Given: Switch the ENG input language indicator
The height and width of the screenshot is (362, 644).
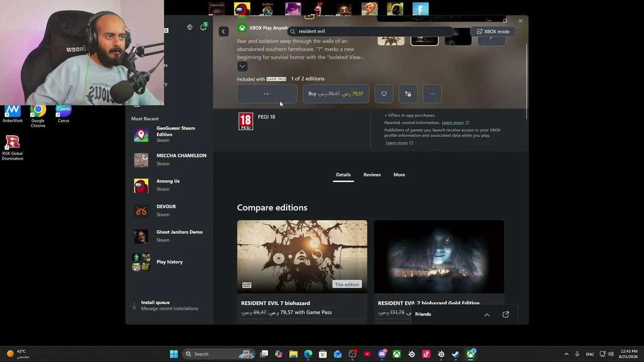Looking at the screenshot, I should (590, 354).
